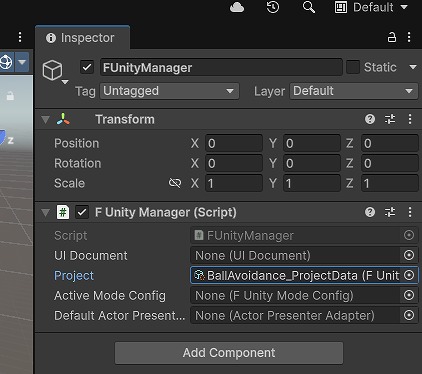This screenshot has width=422, height=374.
Task: Click Position Y value field
Action: coord(312,143)
